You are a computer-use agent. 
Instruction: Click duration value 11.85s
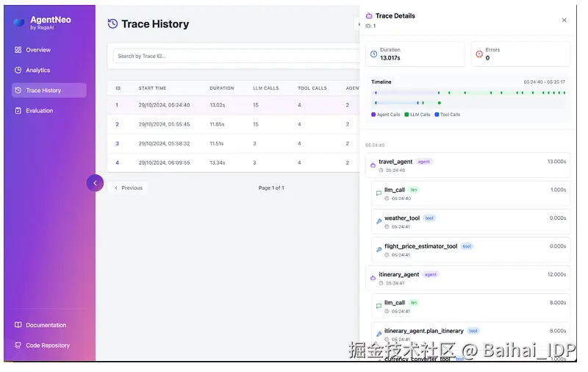pyautogui.click(x=217, y=124)
